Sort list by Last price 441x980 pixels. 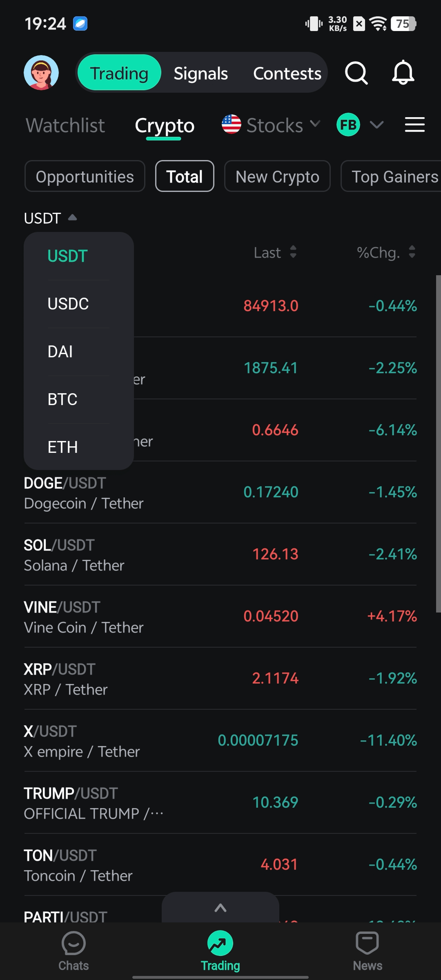point(275,252)
